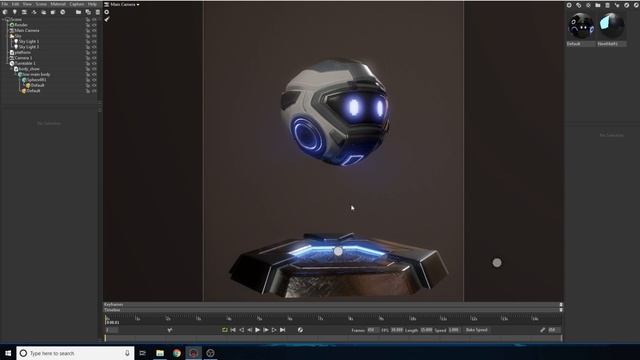Screen dimensions: 640x360
Task: Collapse the low mesh body node
Action: click(x=16, y=74)
